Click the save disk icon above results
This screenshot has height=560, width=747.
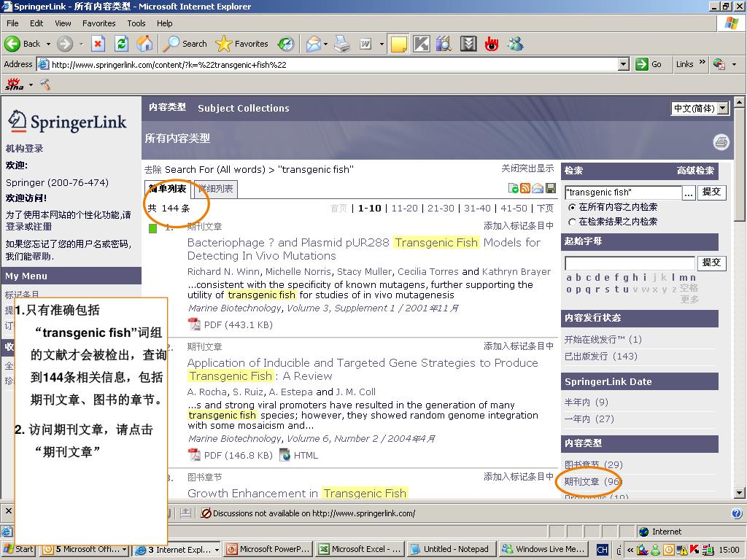click(551, 188)
